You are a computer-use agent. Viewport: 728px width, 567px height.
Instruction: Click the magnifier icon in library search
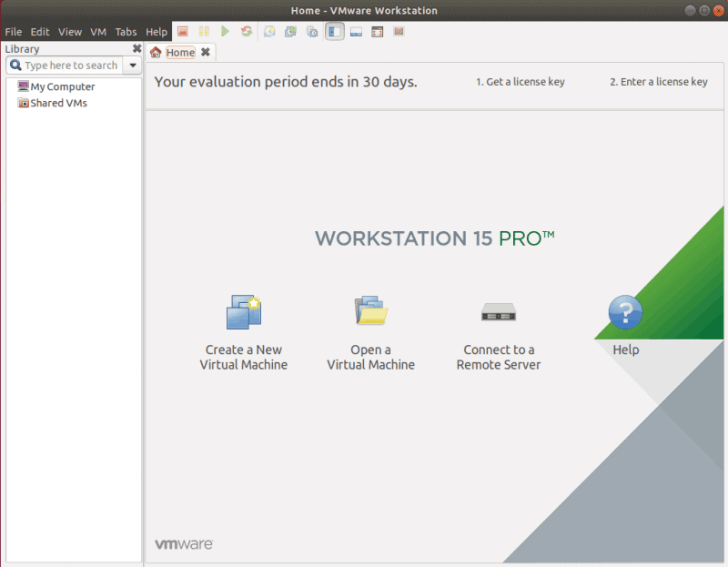tap(15, 65)
